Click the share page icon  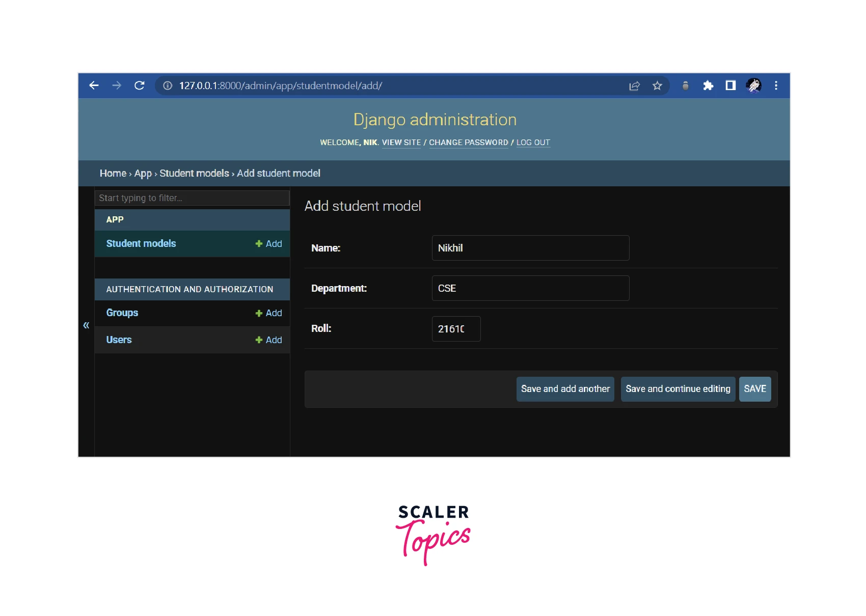click(634, 86)
